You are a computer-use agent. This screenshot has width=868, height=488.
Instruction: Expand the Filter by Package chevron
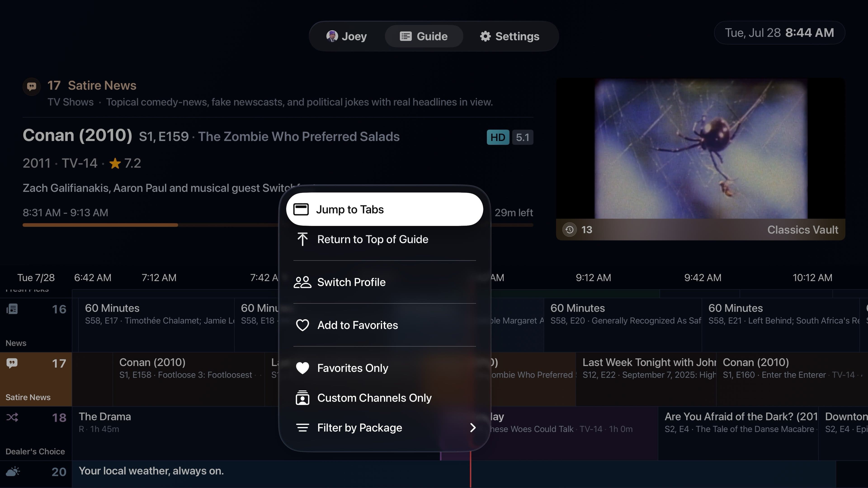[473, 428]
